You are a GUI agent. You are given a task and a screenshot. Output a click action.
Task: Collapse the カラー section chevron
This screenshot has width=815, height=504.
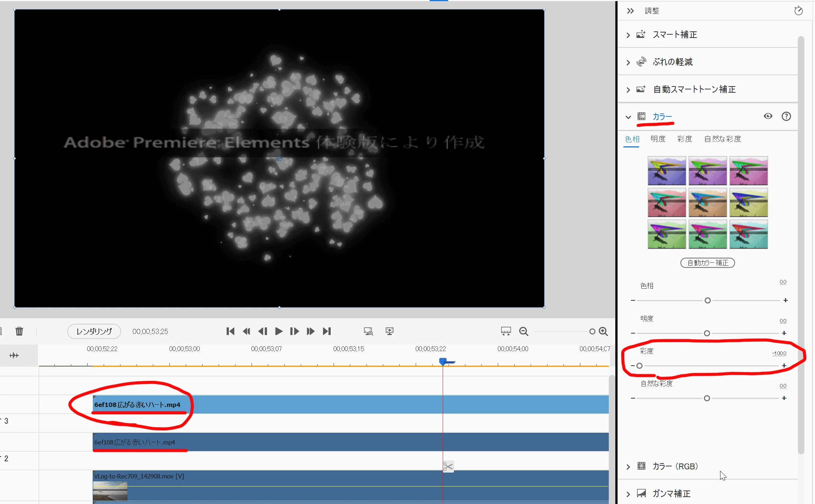coord(628,117)
